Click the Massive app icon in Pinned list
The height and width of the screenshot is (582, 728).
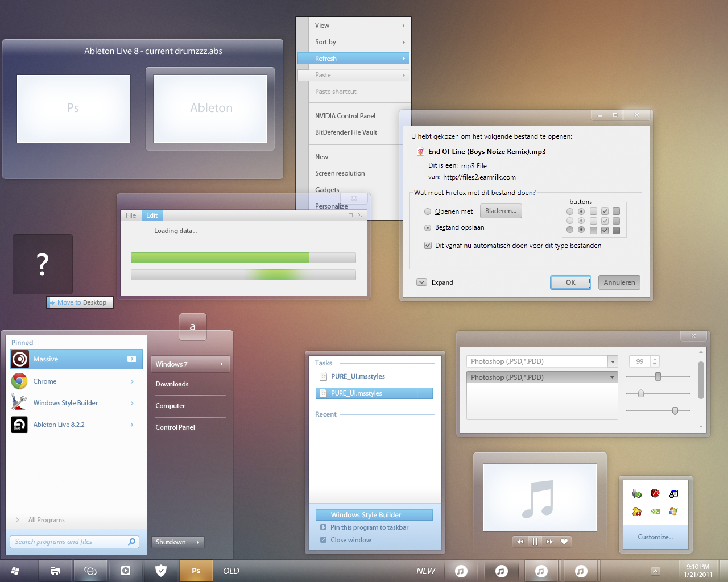coord(20,359)
